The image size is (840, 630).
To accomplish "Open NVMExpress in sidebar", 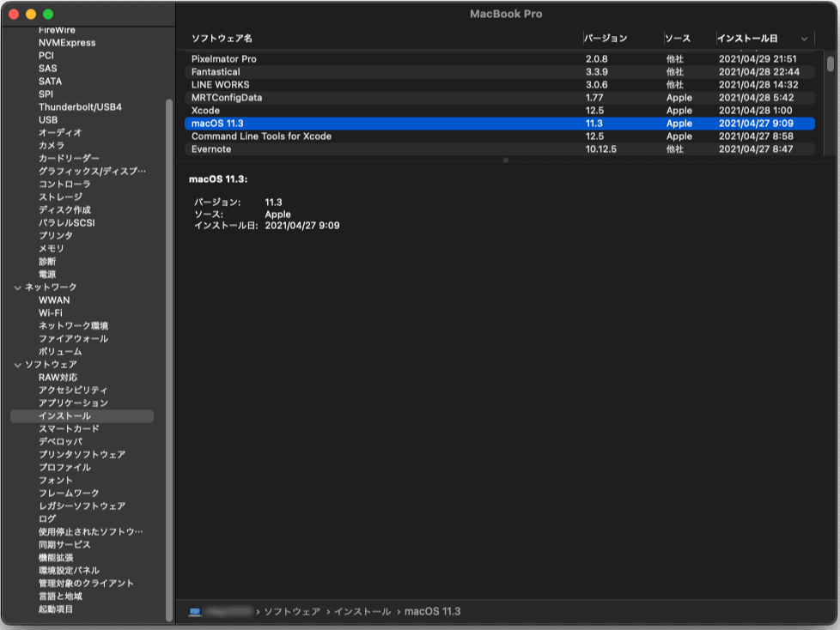I will (67, 43).
